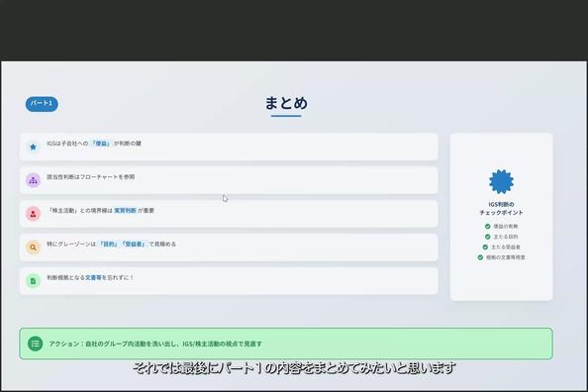Click the red person icon beside 株主活動
Screen dimensions: 588x392
[33, 214]
